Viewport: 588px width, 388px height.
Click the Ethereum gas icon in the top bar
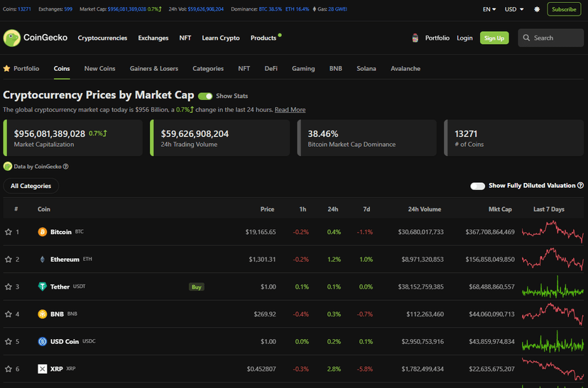click(315, 9)
